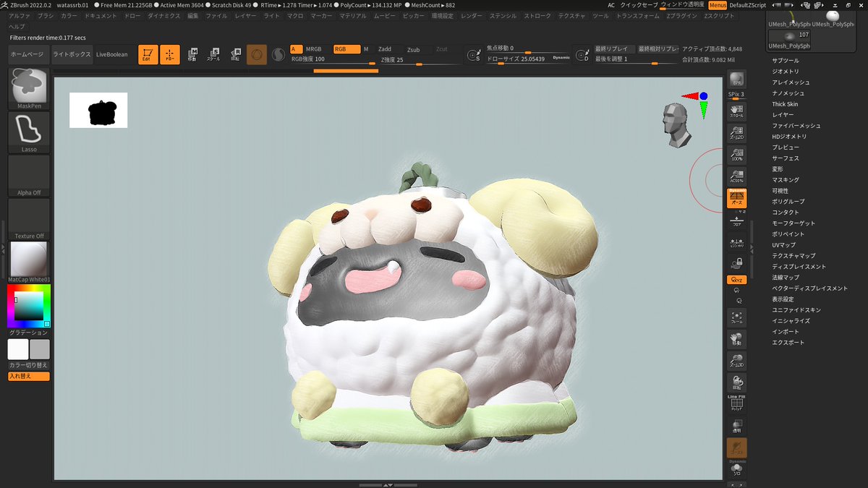This screenshot has height=488, width=868.
Task: Set canvas to AC50% half size
Action: coord(736,176)
